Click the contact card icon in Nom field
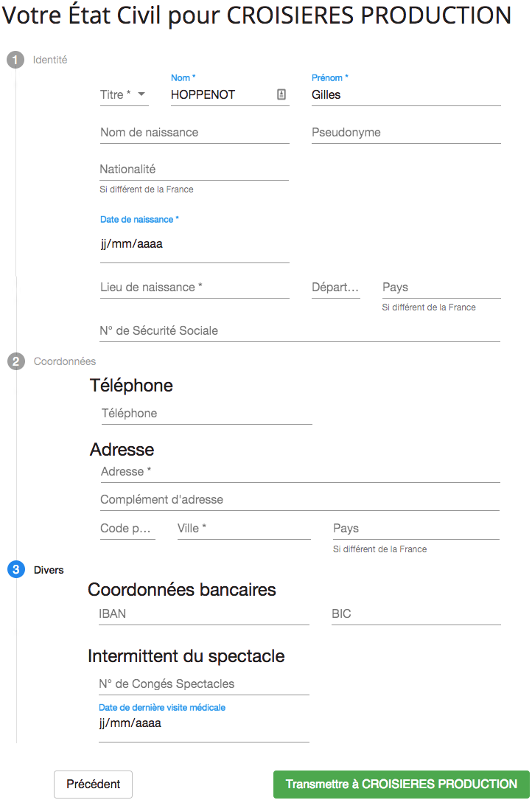532x800 pixels. pos(281,94)
